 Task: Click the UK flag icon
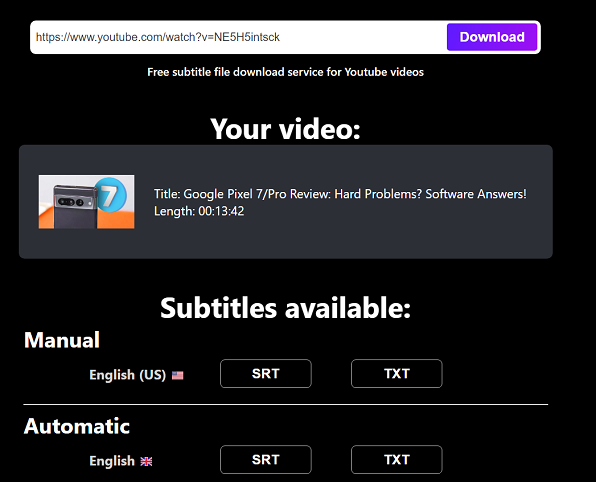(x=146, y=461)
